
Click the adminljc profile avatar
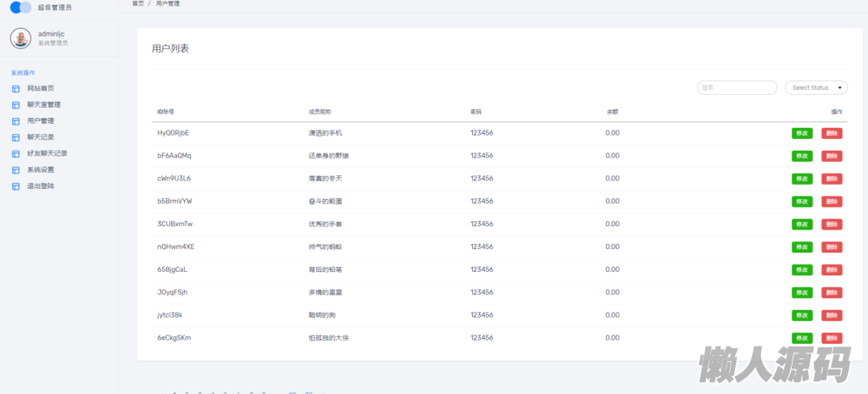pos(20,38)
